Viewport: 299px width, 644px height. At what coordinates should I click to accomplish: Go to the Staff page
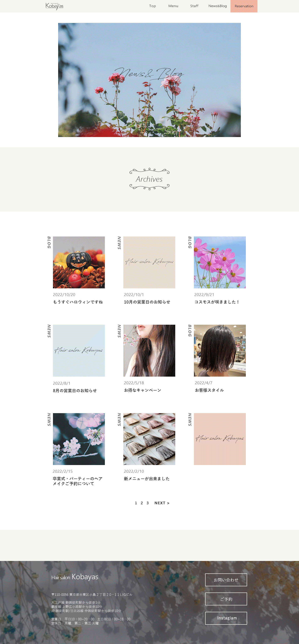(x=194, y=6)
